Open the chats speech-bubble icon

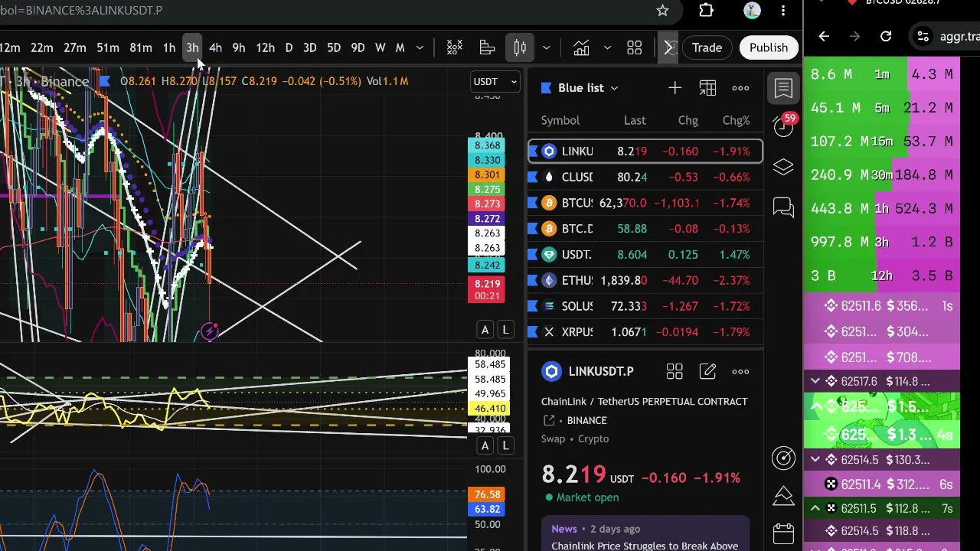783,207
